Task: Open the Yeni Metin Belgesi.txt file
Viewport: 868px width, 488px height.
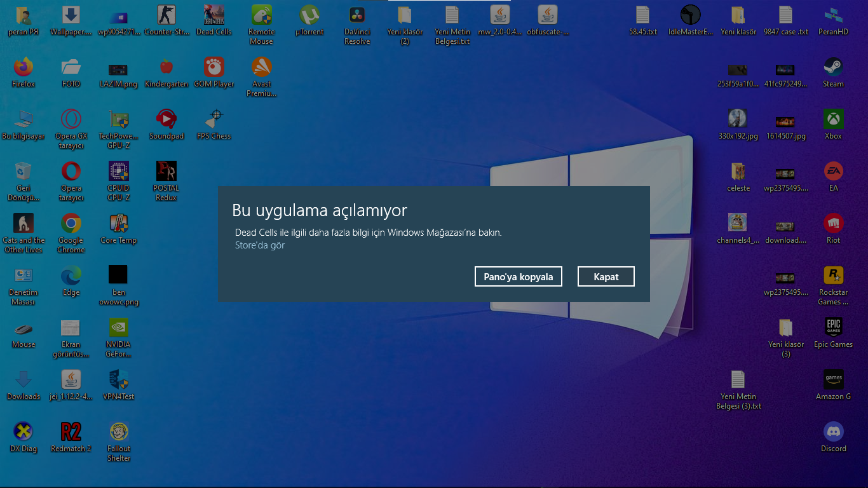Action: coord(452,14)
